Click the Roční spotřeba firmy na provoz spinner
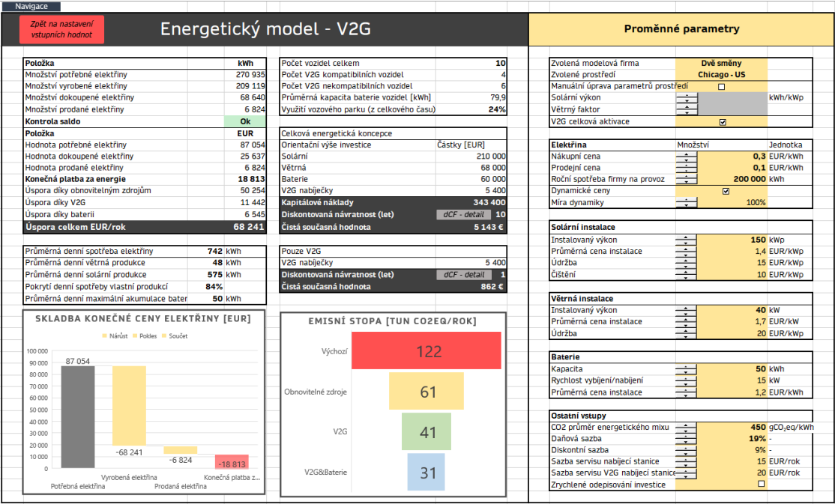835x504 pixels. (x=687, y=179)
